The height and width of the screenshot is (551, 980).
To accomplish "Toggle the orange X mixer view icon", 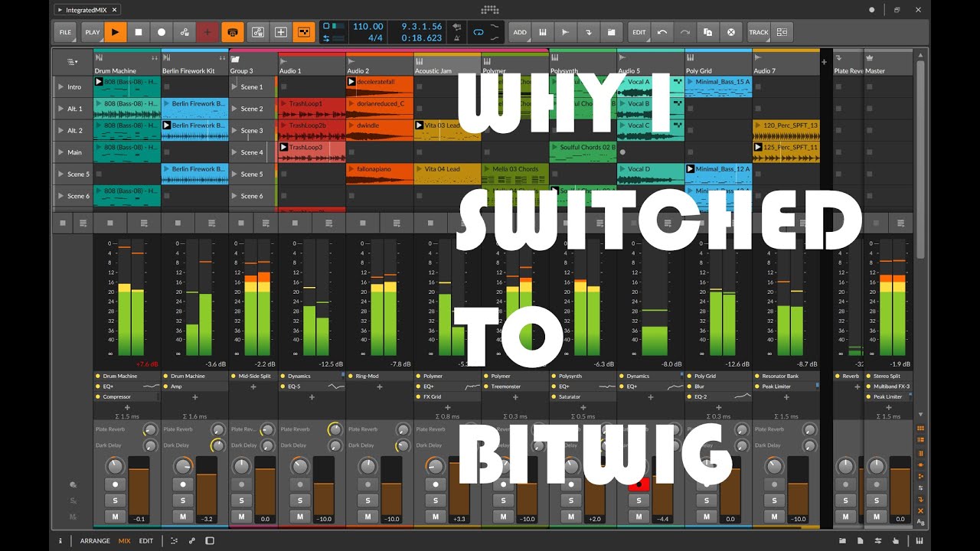I will coord(920,510).
